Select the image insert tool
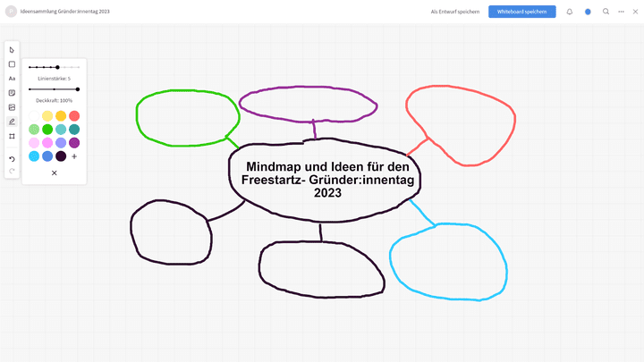 tap(12, 107)
